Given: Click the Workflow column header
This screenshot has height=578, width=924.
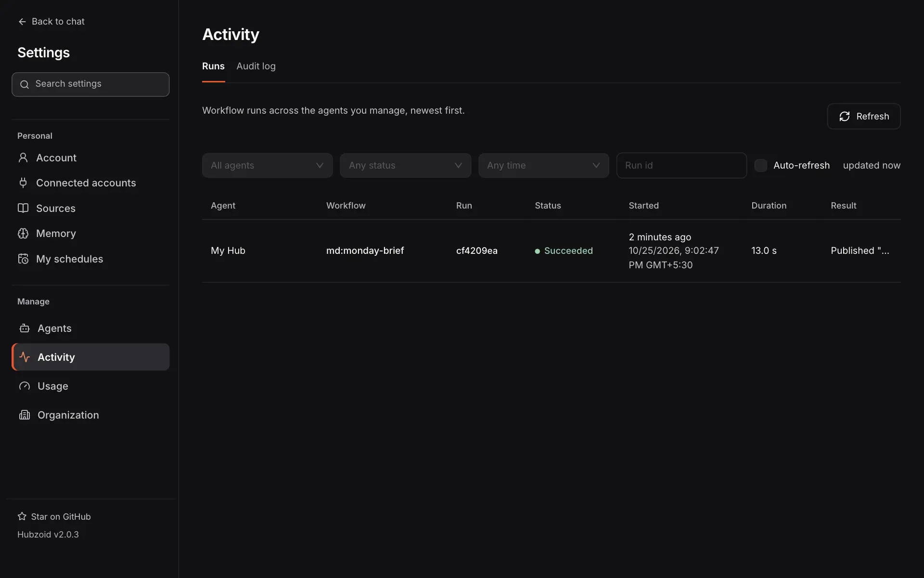Looking at the screenshot, I should point(346,205).
